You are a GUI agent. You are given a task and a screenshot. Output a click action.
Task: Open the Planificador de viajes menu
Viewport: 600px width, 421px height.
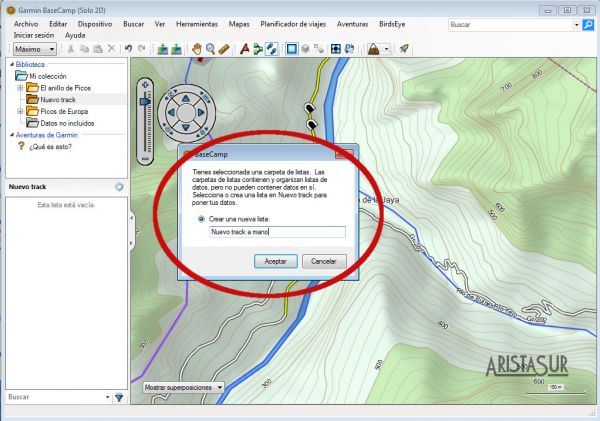point(293,24)
